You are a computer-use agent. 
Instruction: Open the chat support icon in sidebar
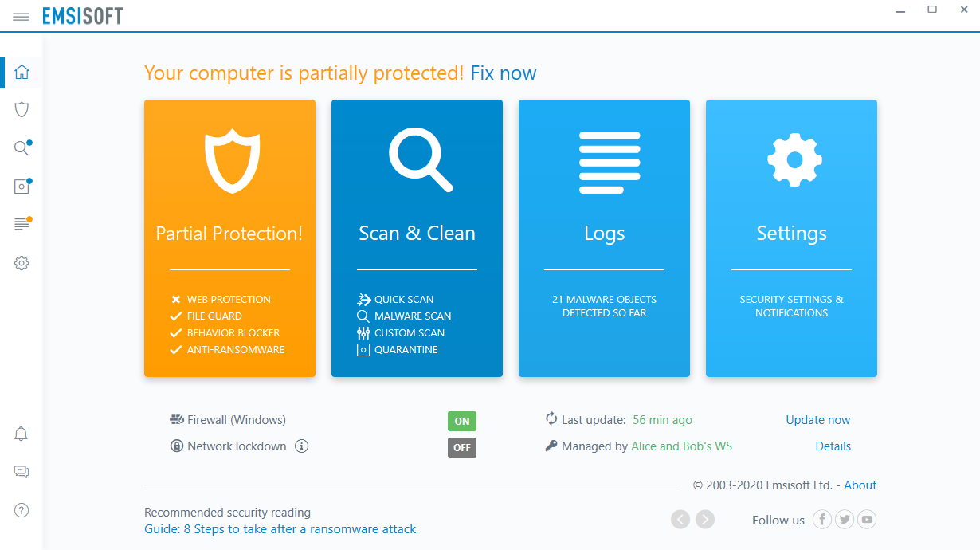point(22,472)
